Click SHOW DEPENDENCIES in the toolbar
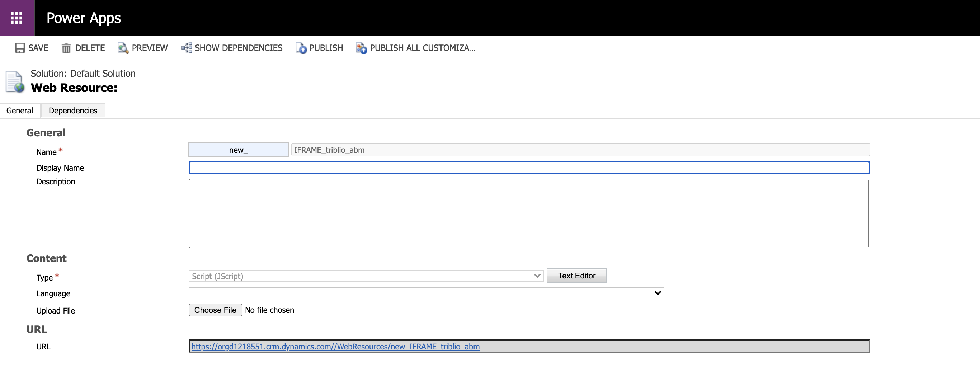This screenshot has height=376, width=980. tap(239, 48)
